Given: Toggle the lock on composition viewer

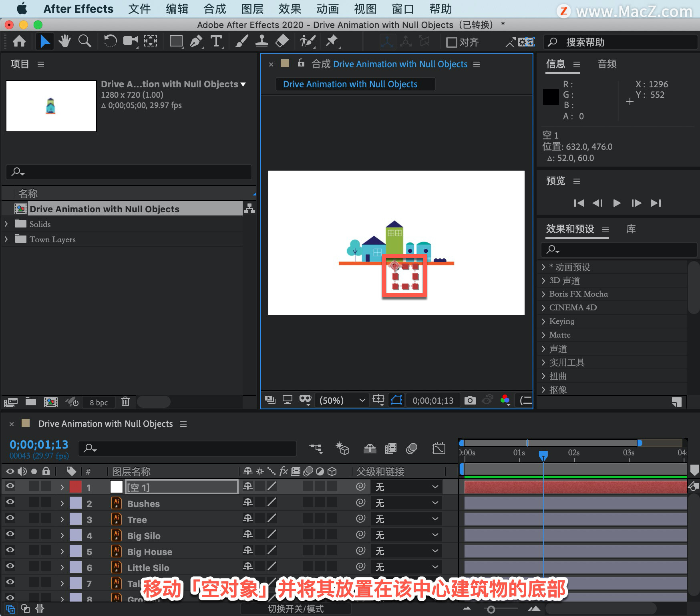Looking at the screenshot, I should (301, 63).
